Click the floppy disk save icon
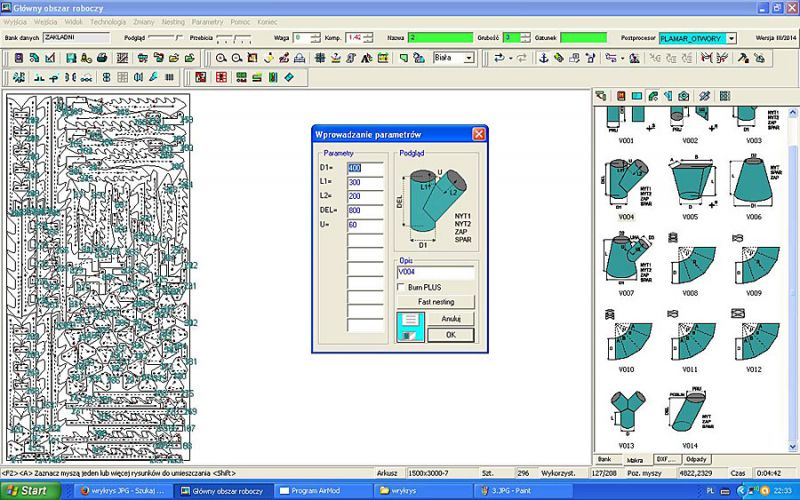The width and height of the screenshot is (800, 500). (x=72, y=58)
